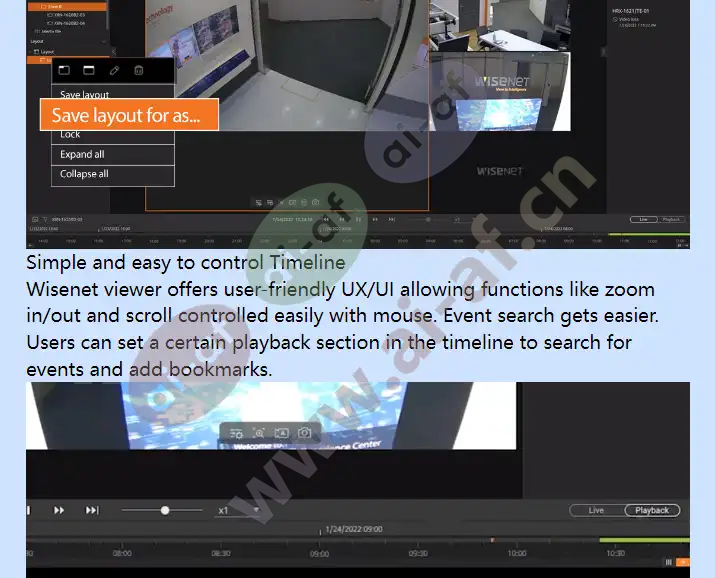The image size is (715, 578).
Task: Click the green recorded segment on lower timeline
Action: [644, 540]
